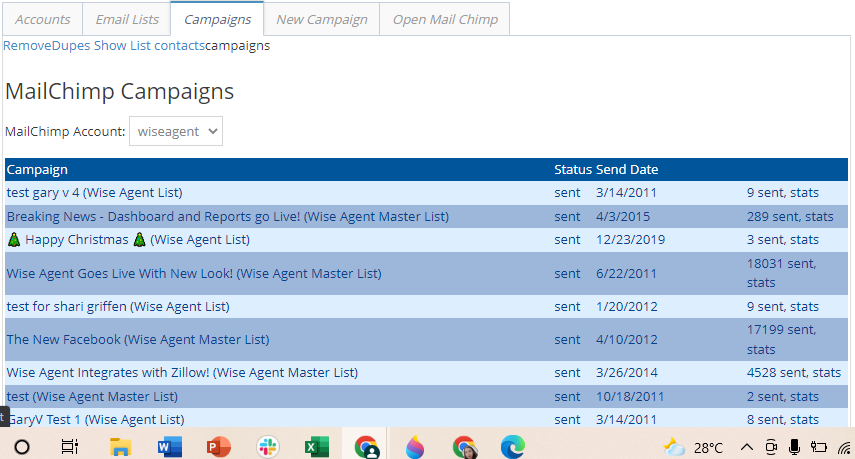The width and height of the screenshot is (855, 459).
Task: View '18031 sent, stats' link
Action: coord(781,273)
